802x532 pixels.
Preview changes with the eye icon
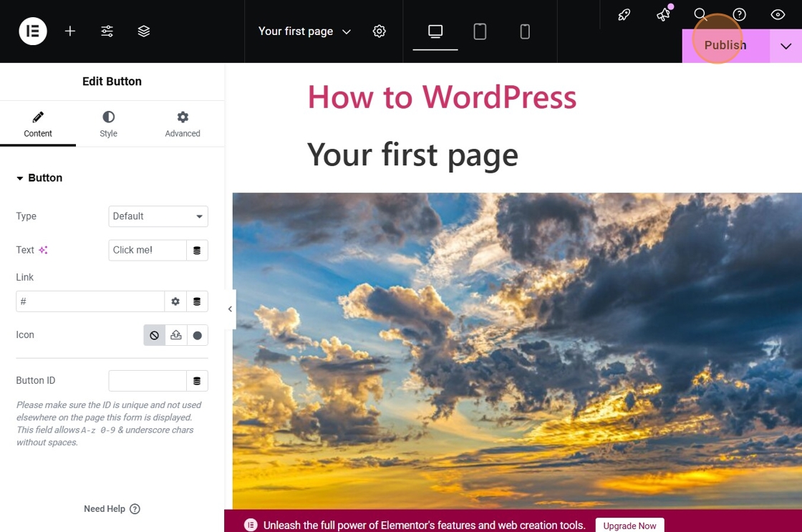click(778, 14)
